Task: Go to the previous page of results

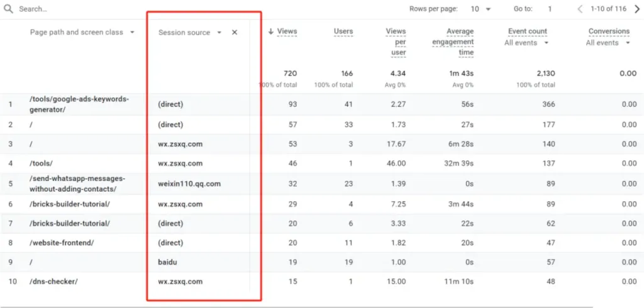Action: click(580, 9)
